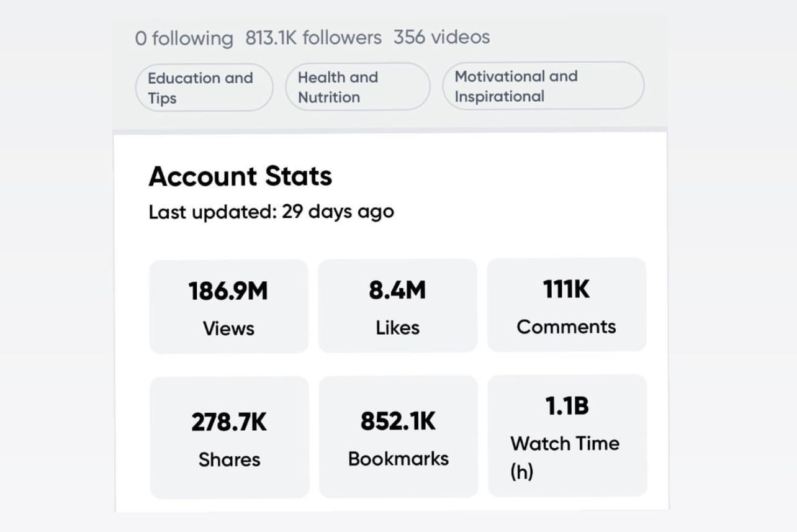Click the 278.7K number

229,422
